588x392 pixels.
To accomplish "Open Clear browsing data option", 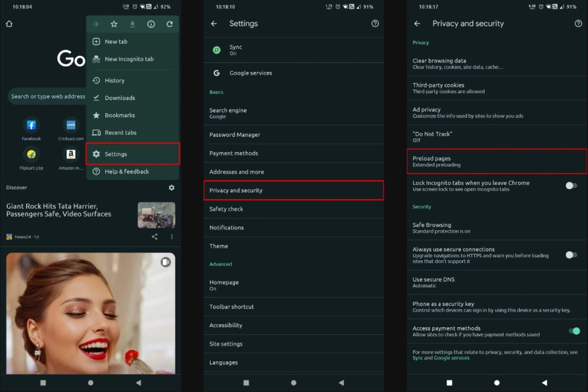I will (x=497, y=64).
